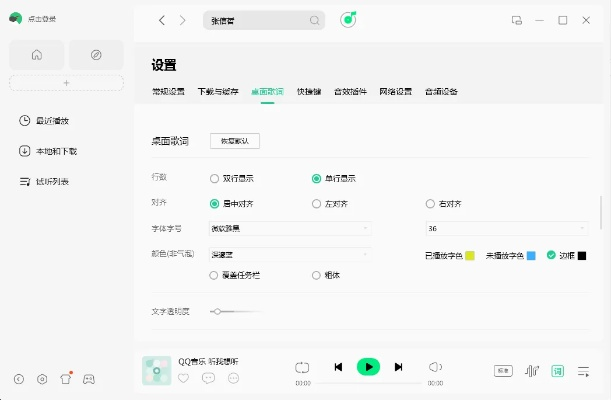
Task: Pick the yellow 已播放字色 swatch
Action: pos(470,256)
